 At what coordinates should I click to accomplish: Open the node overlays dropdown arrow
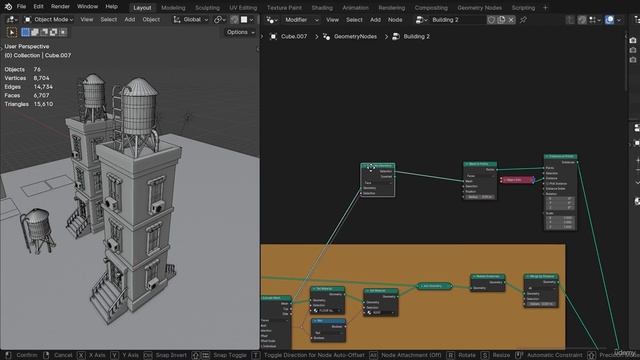619,20
